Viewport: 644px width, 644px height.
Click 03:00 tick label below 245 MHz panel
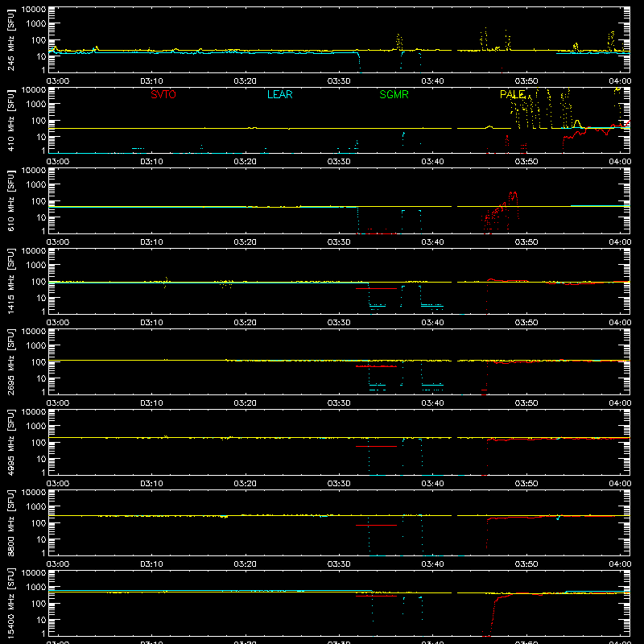tap(58, 81)
